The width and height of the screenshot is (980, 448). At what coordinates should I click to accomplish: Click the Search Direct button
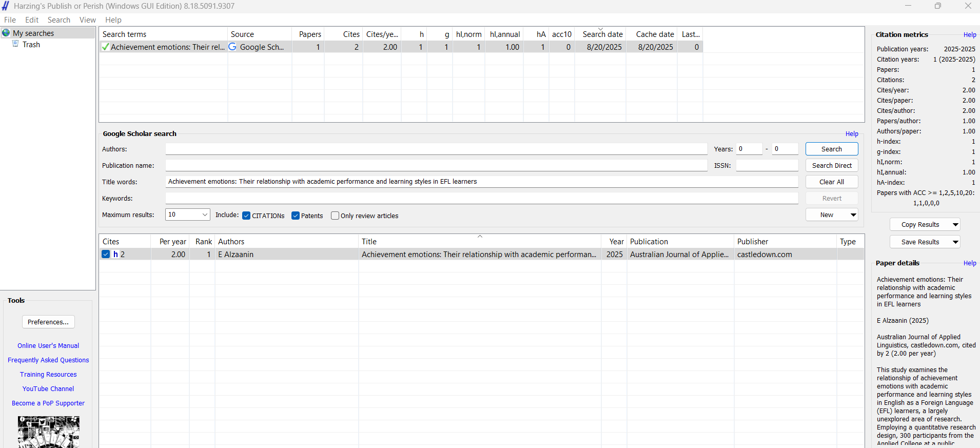(x=832, y=165)
